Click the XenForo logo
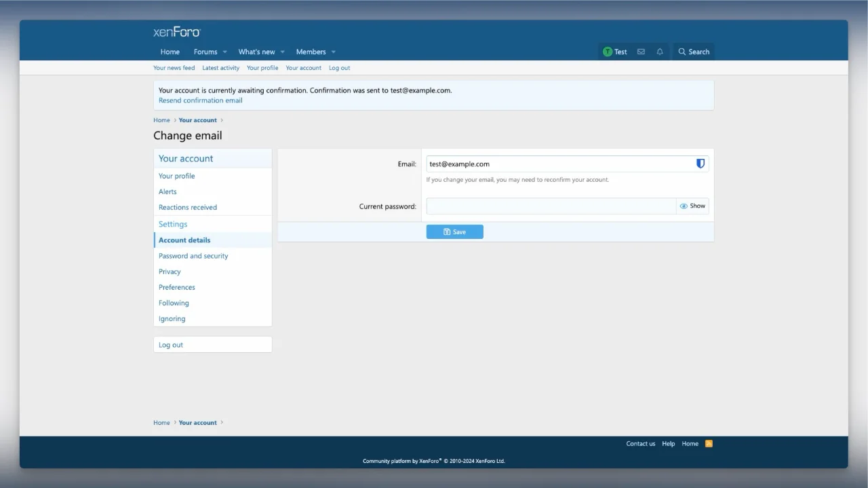The height and width of the screenshot is (488, 868). pos(177,32)
